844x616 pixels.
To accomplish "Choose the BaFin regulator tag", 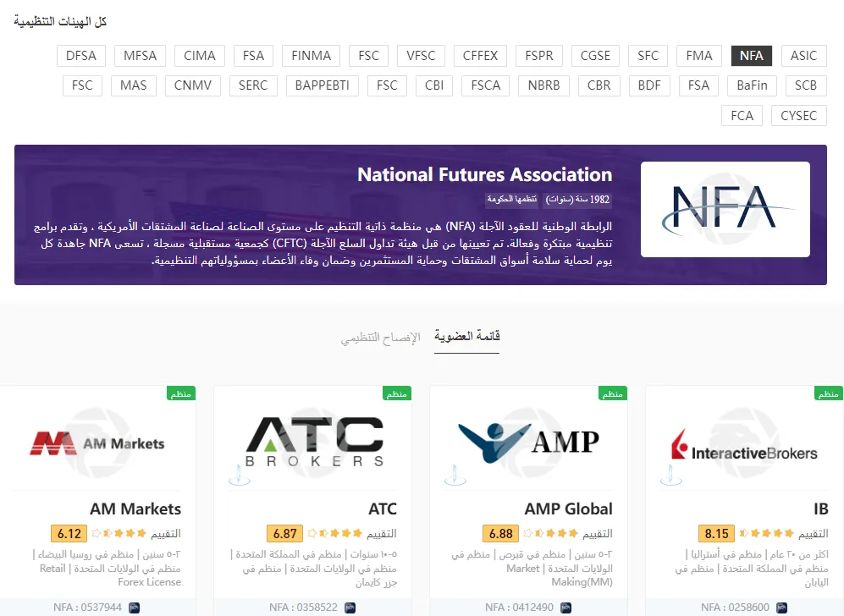I will coord(752,85).
